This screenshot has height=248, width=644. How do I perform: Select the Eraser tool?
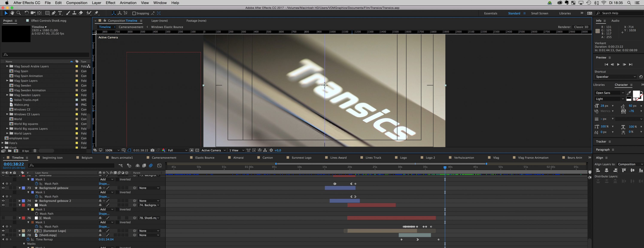(x=81, y=13)
